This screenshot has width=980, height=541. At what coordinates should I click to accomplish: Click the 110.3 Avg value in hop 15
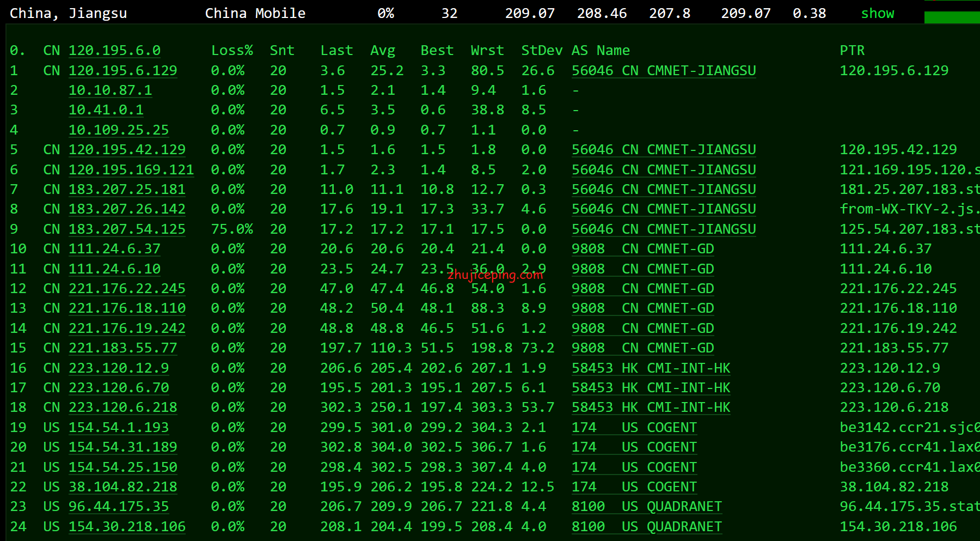(x=391, y=348)
